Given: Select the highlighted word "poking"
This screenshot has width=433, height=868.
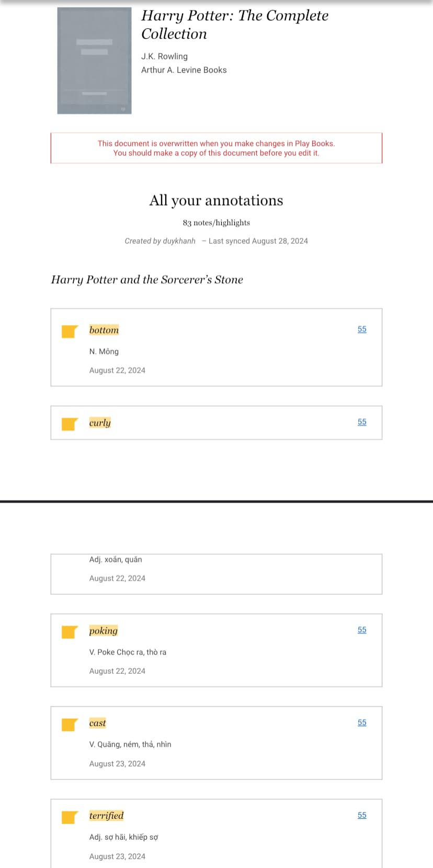Looking at the screenshot, I should [104, 631].
